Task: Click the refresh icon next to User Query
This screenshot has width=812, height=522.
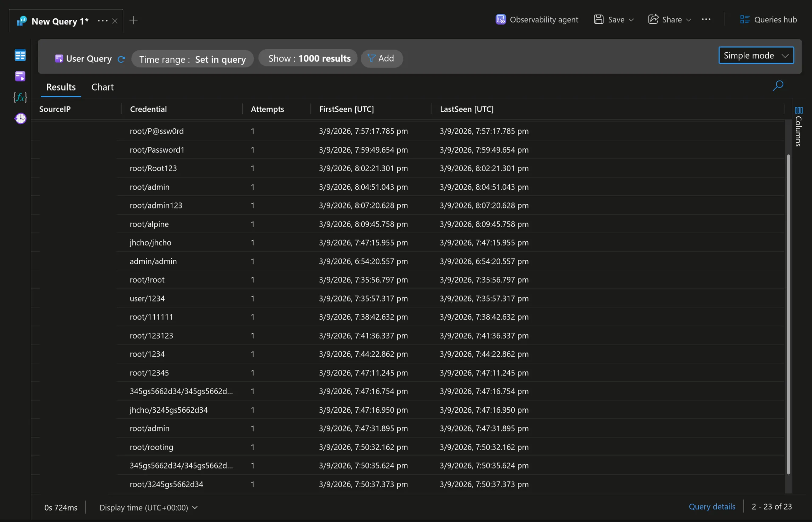Action: pos(121,59)
